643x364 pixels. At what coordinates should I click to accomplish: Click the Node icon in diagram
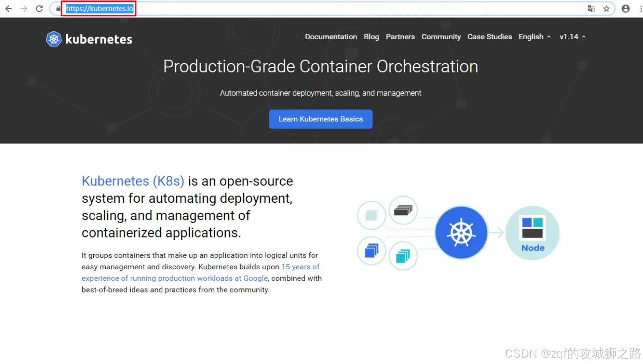tap(533, 233)
